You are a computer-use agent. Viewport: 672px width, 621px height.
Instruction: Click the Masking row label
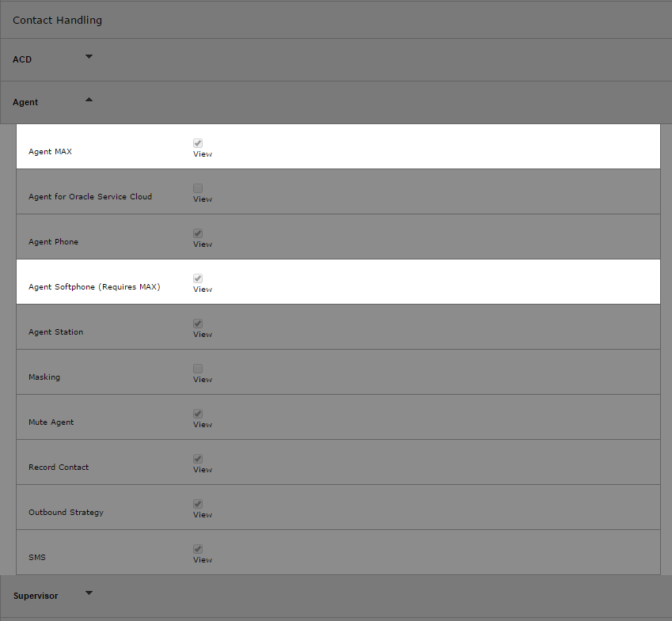[x=44, y=377]
